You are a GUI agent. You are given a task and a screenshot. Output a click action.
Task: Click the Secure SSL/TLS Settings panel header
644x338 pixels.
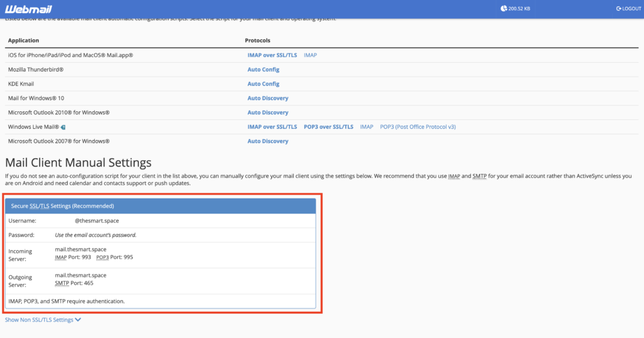(160, 206)
